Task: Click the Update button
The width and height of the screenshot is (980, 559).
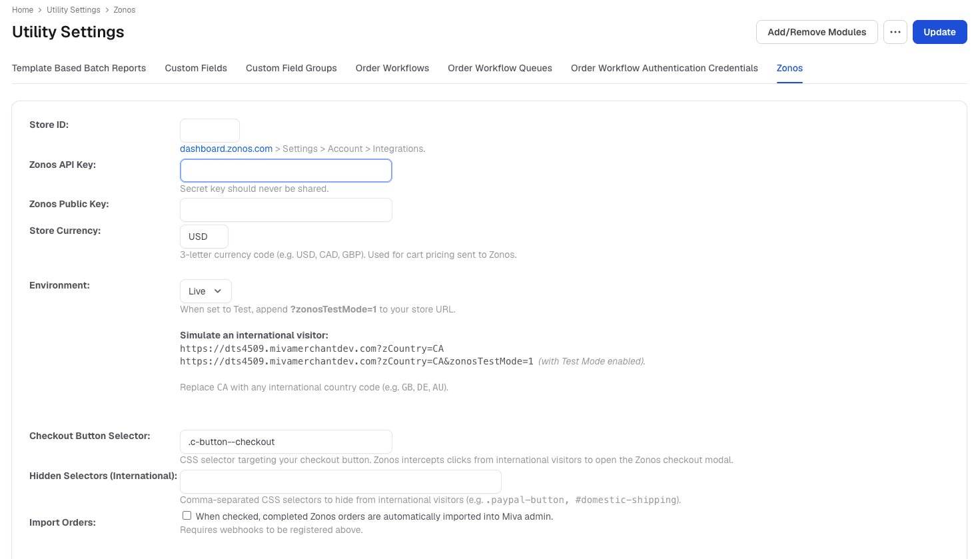Action: tap(939, 32)
